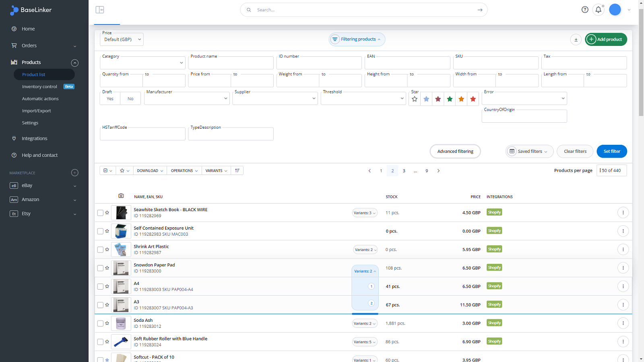Open the three-dot menu for Soda Ash

[x=623, y=323]
